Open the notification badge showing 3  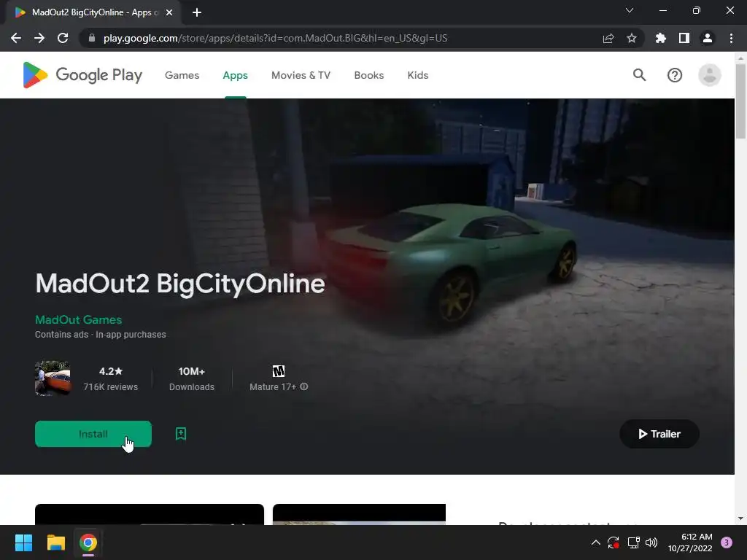[727, 542]
